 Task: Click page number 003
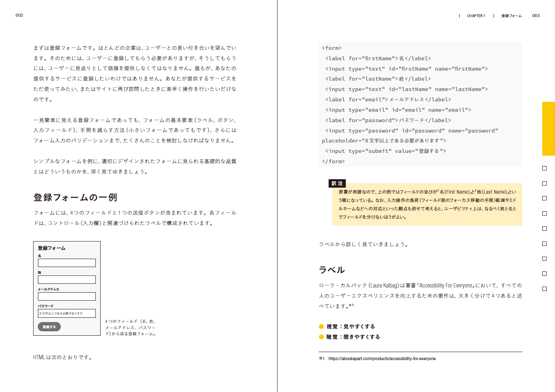point(536,16)
